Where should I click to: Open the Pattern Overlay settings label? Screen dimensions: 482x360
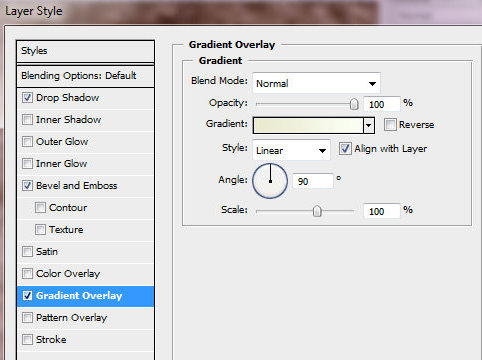click(x=71, y=318)
